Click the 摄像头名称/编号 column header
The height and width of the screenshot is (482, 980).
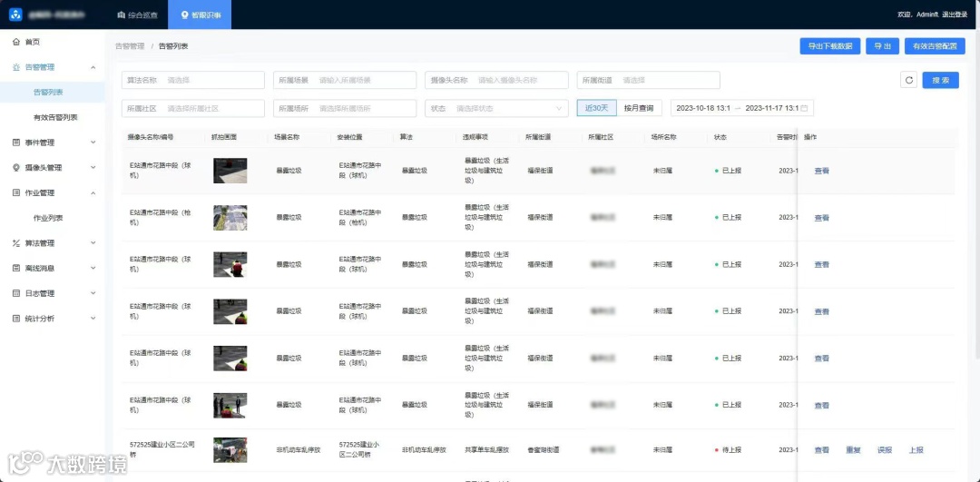coord(151,137)
